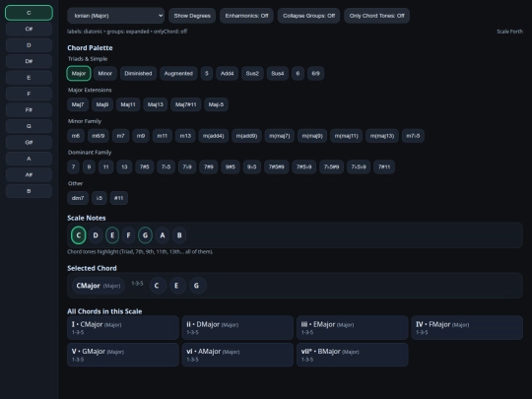Select the vii° BMajor chord card
This screenshot has height=399, width=532.
tap(352, 355)
